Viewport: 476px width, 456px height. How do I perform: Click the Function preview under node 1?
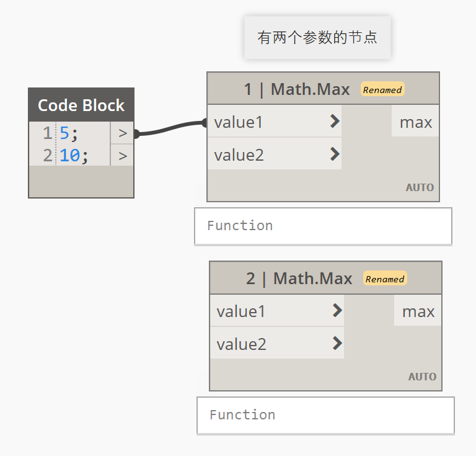pyautogui.click(x=323, y=226)
